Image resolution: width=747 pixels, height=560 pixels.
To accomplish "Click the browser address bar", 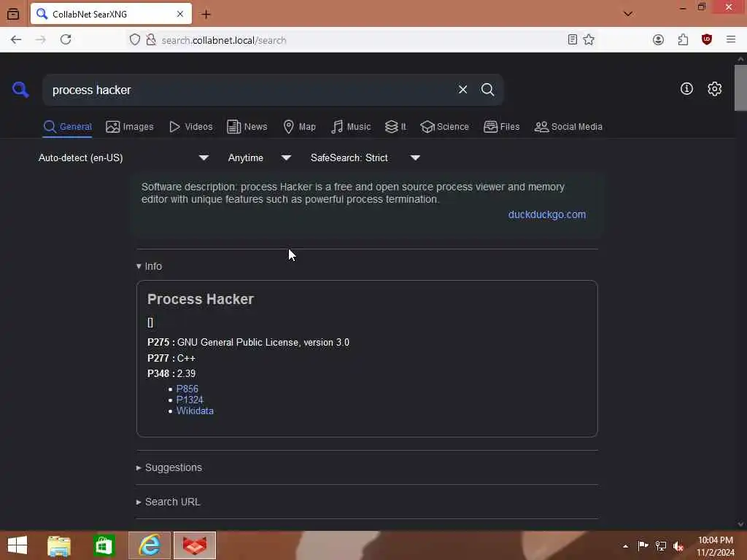I will [x=352, y=40].
